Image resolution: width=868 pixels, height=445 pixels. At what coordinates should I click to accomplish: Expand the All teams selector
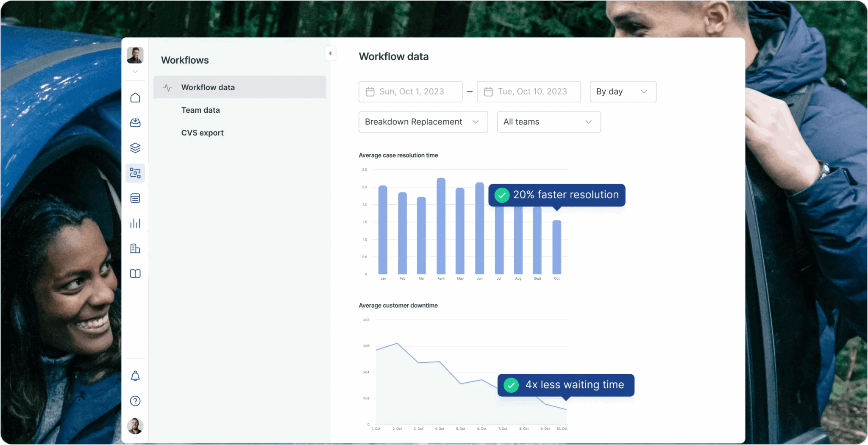(x=548, y=122)
